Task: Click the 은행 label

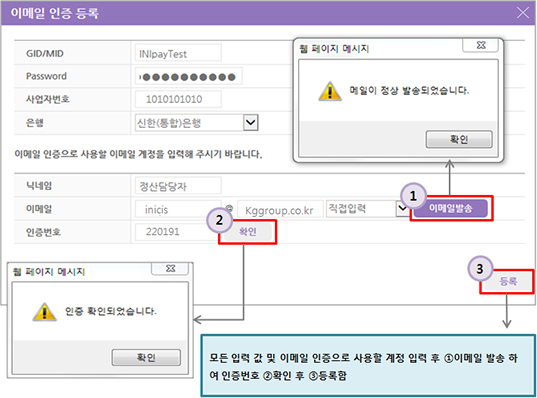Action: tap(35, 123)
